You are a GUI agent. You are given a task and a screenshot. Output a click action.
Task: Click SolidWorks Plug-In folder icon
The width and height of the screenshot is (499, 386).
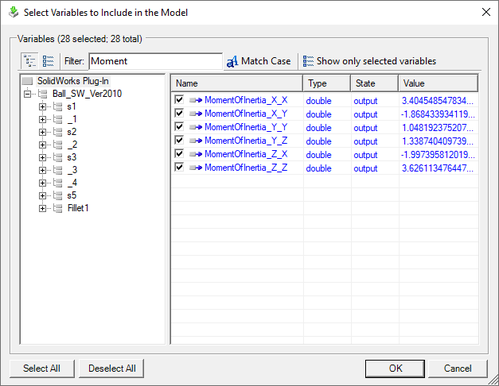(x=28, y=81)
